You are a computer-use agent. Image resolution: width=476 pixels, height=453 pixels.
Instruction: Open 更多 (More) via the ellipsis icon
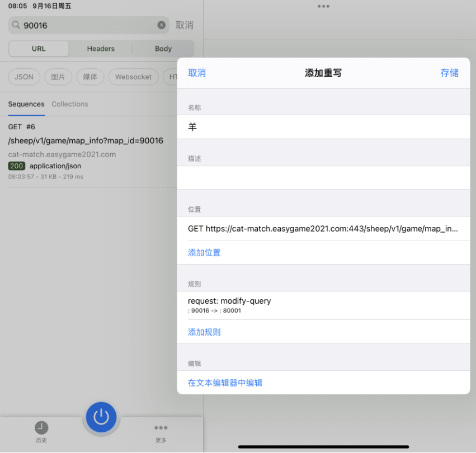coord(161,432)
